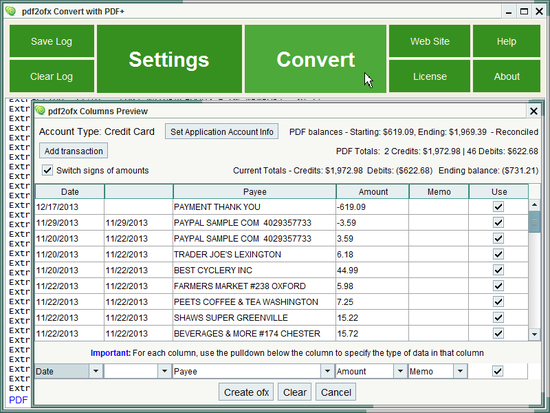Click the 12/17/2013 date cell
550x413 pixels.
point(69,207)
